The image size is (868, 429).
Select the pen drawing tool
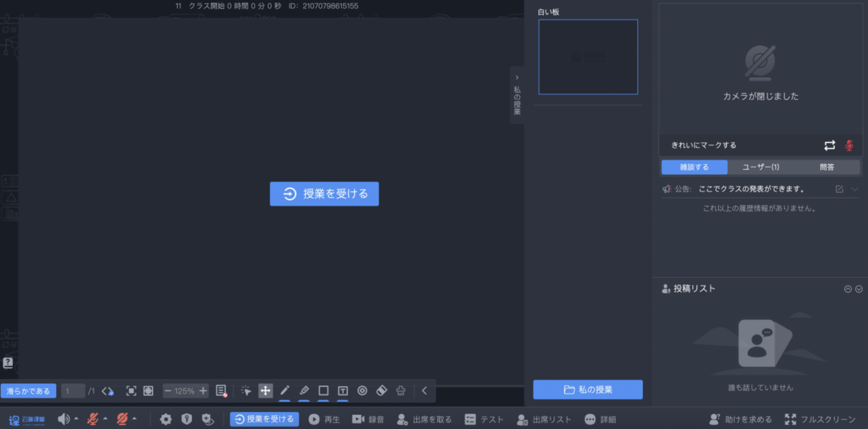click(x=285, y=391)
